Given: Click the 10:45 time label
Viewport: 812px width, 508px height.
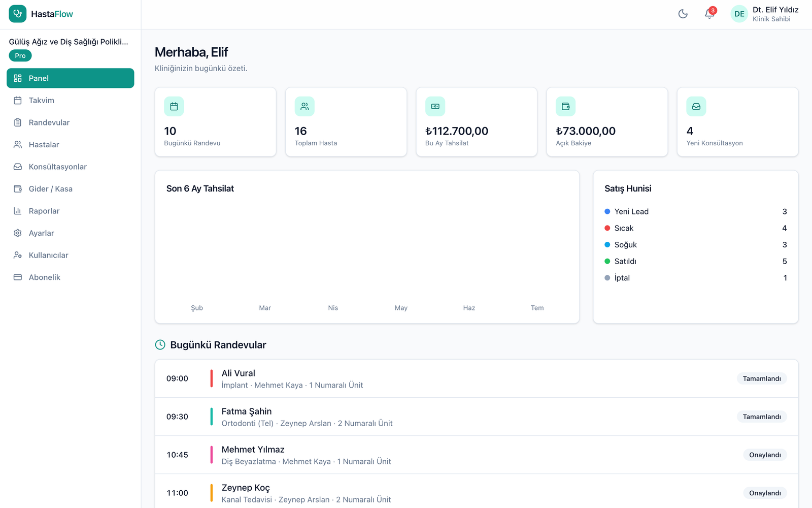Looking at the screenshot, I should coord(177,455).
